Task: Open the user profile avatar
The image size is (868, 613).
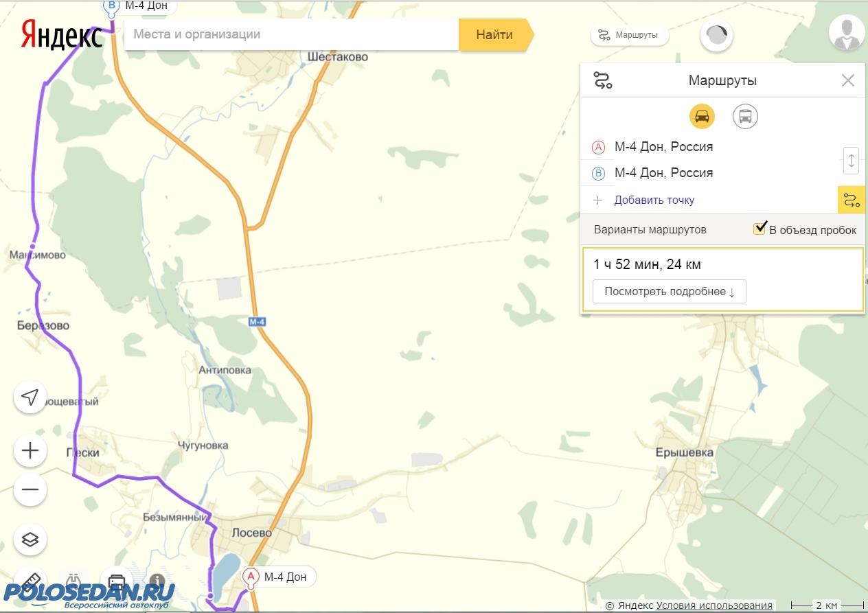Action: coord(845,33)
